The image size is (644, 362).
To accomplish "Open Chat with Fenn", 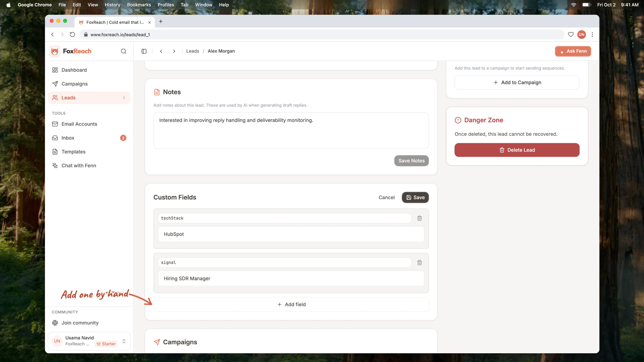I will pyautogui.click(x=89, y=166).
